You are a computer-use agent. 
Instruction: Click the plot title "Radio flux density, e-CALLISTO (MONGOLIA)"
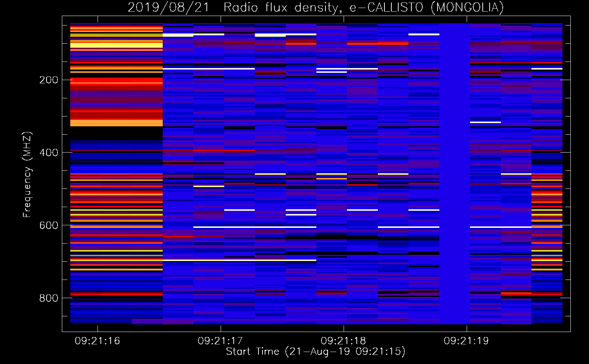363,7
